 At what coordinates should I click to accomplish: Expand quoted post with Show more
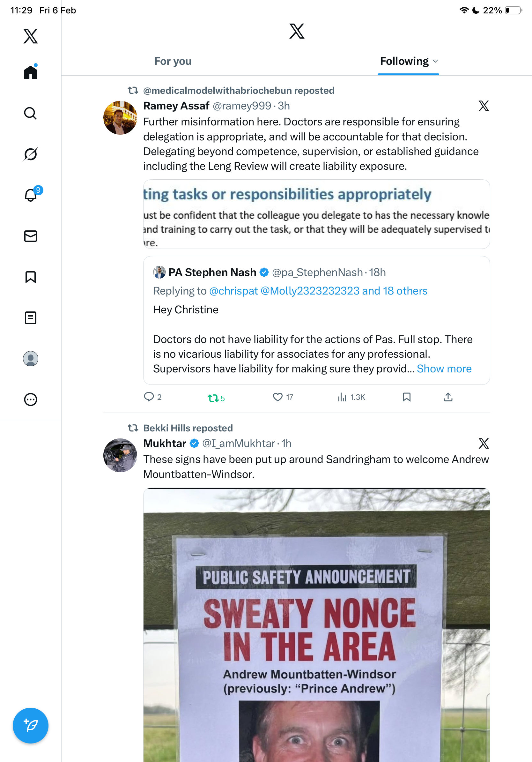[444, 369]
